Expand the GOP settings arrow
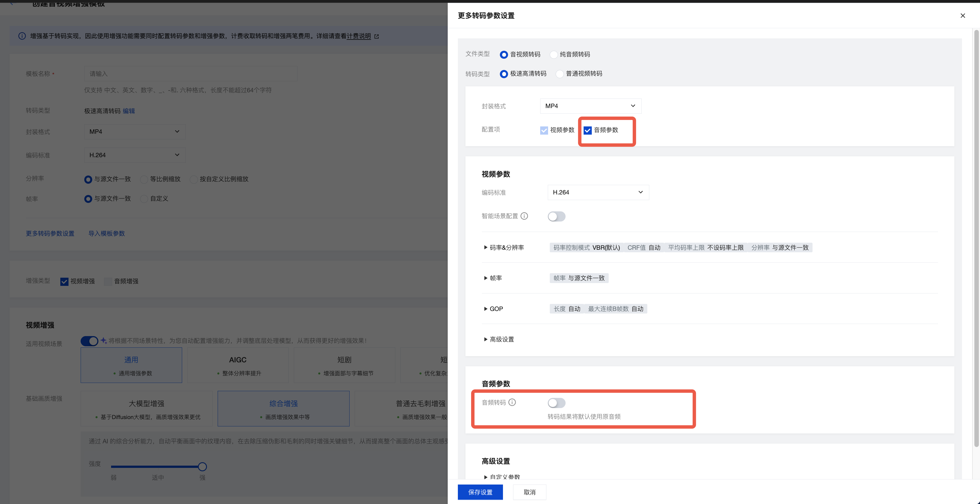 point(485,309)
